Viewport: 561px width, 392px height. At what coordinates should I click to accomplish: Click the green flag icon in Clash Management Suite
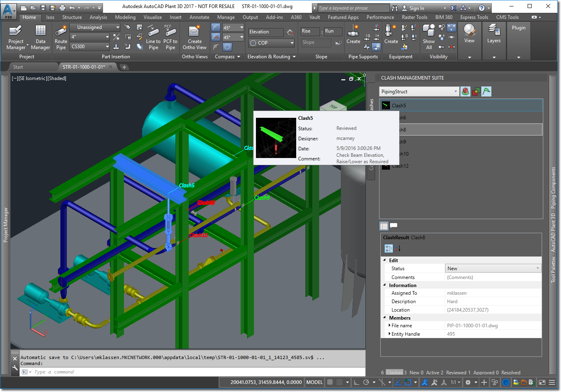point(486,92)
